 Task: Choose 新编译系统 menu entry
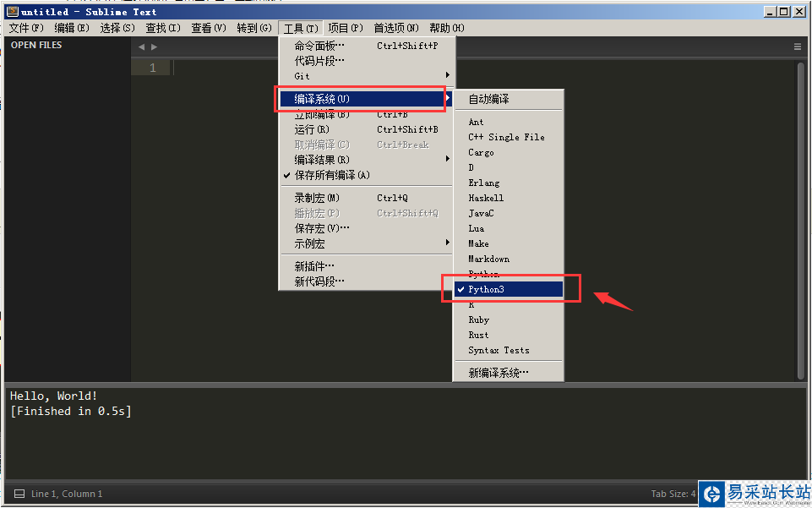click(x=509, y=373)
